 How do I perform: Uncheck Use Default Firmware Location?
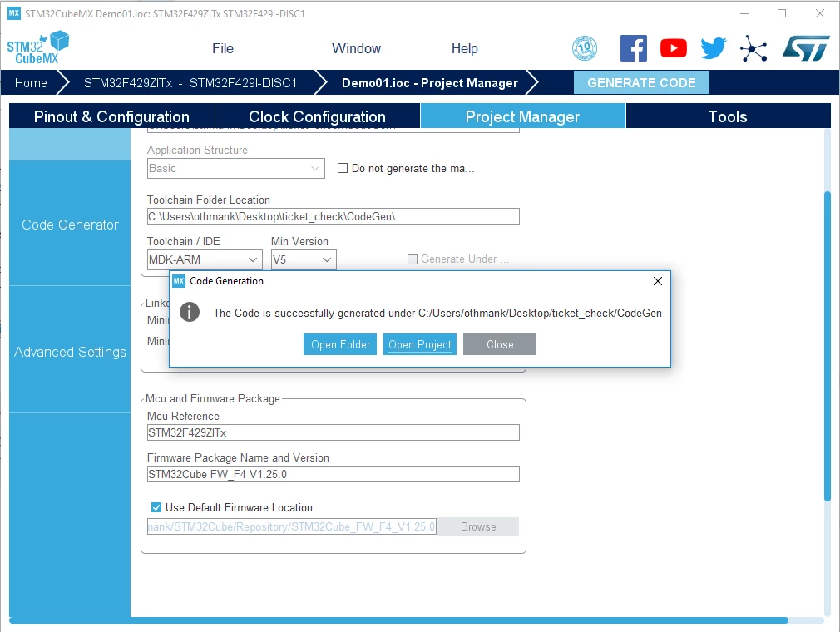click(156, 507)
